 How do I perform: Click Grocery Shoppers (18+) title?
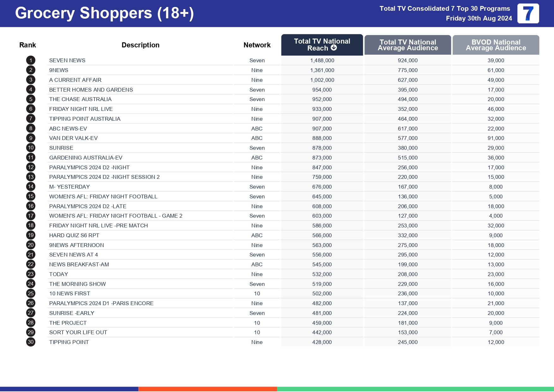(x=104, y=13)
